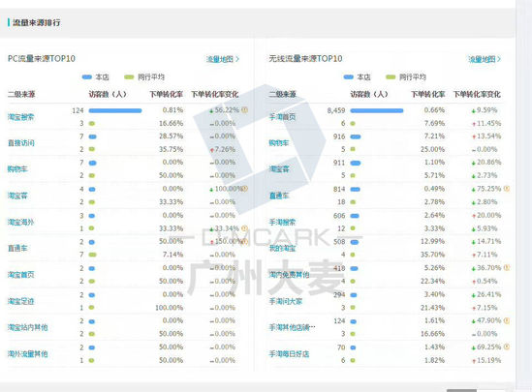Click the 手淘其他店铺 source link

click(x=292, y=327)
